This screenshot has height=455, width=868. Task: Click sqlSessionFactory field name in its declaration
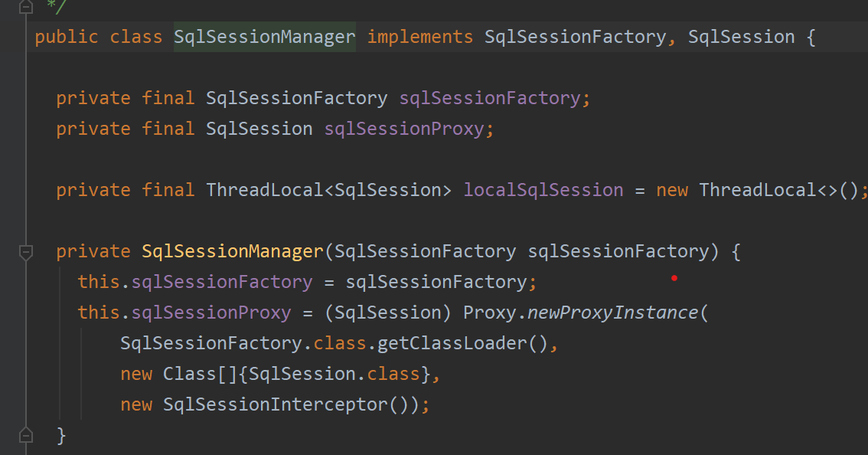pyautogui.click(x=489, y=98)
